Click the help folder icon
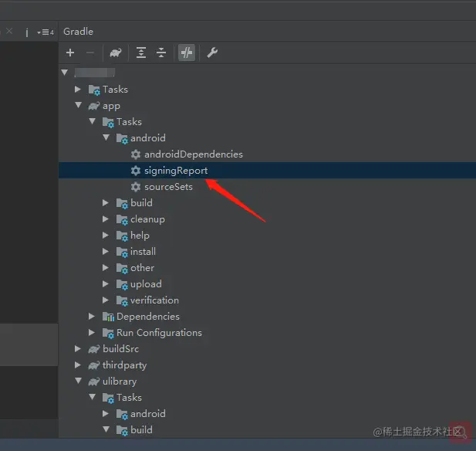This screenshot has height=451, width=476. (122, 236)
